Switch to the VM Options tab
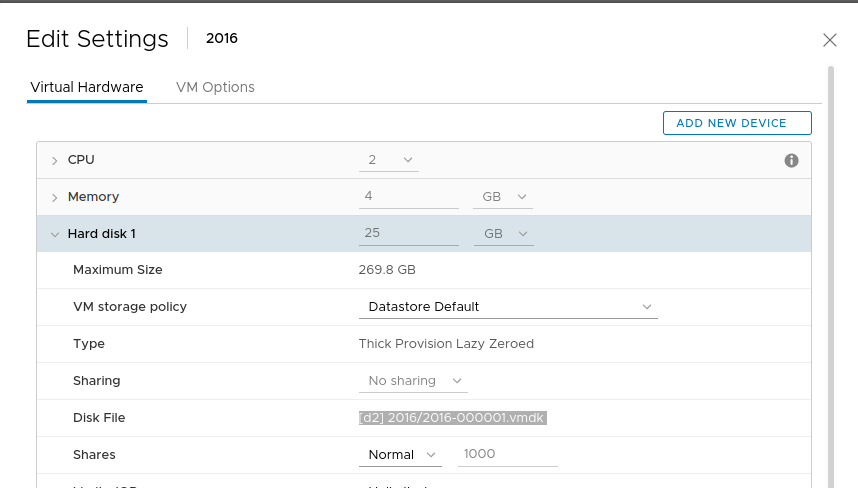 click(x=215, y=87)
